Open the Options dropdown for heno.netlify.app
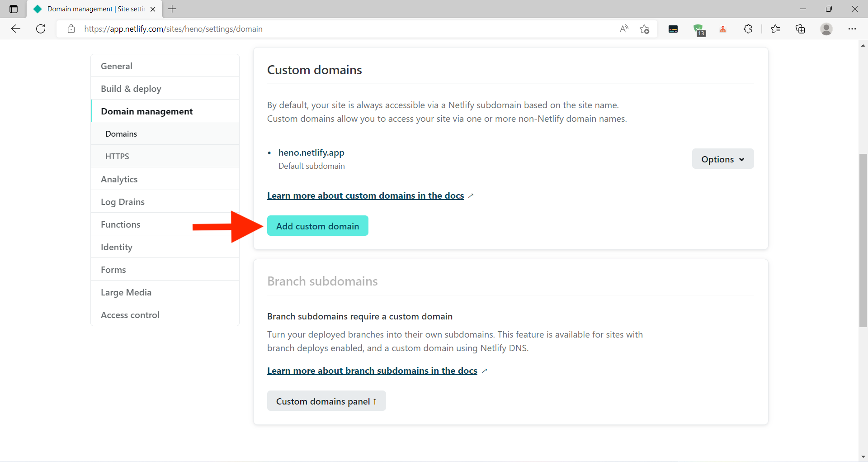868x462 pixels. pyautogui.click(x=722, y=159)
